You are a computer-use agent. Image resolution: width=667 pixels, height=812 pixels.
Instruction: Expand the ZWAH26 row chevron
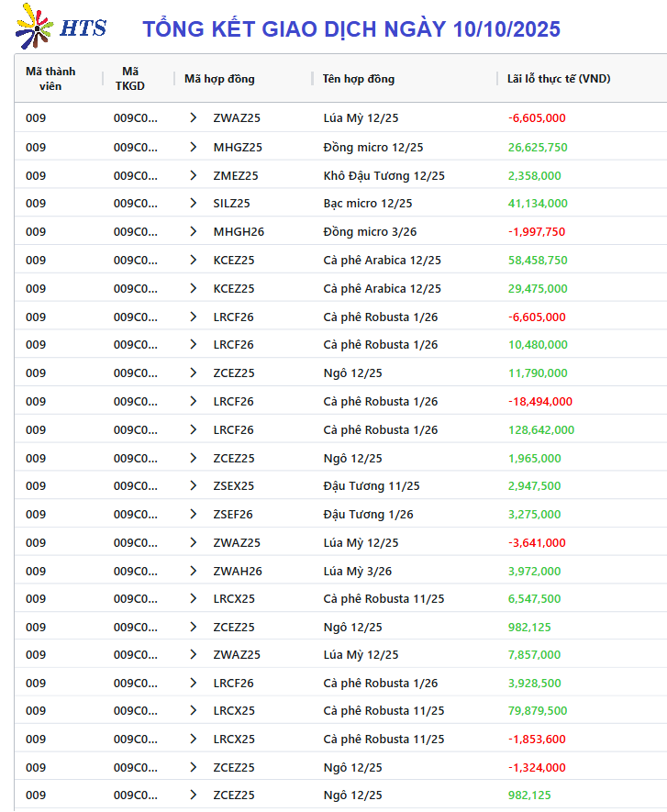pyautogui.click(x=193, y=571)
